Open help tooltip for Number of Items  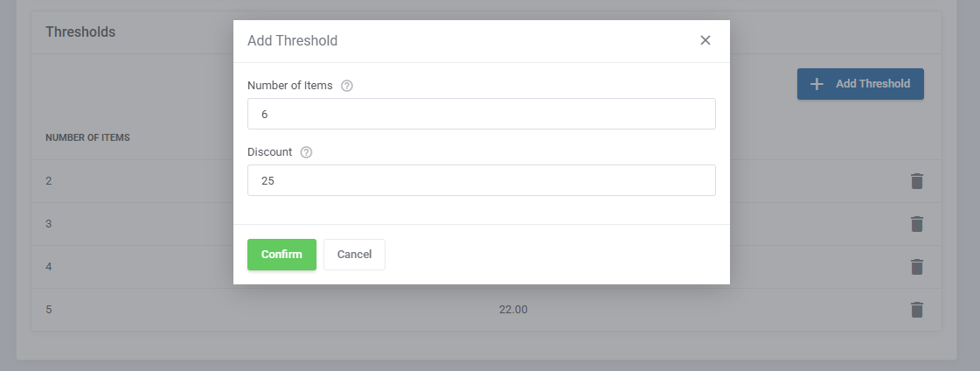(347, 86)
